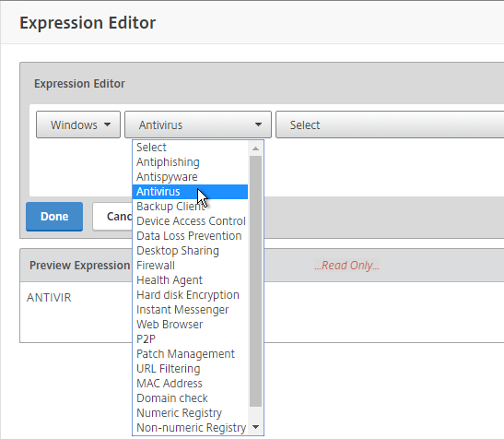Choose Antiphishing from the list
The width and height of the screenshot is (504, 439).
pos(191,162)
